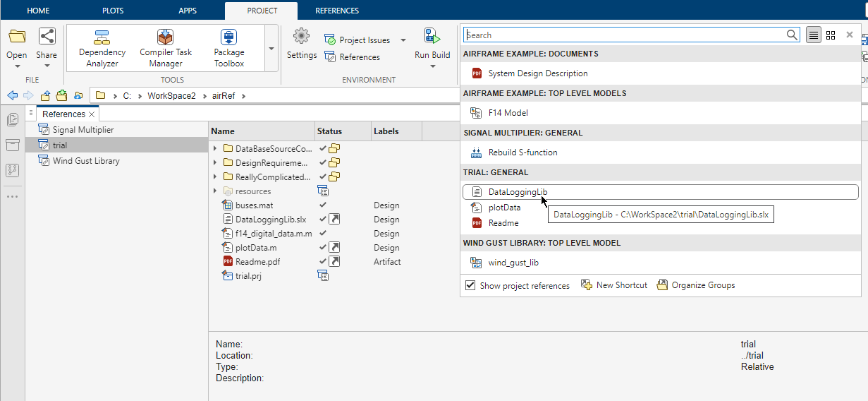The height and width of the screenshot is (401, 868).
Task: Click the New Shortcut button
Action: tap(613, 285)
